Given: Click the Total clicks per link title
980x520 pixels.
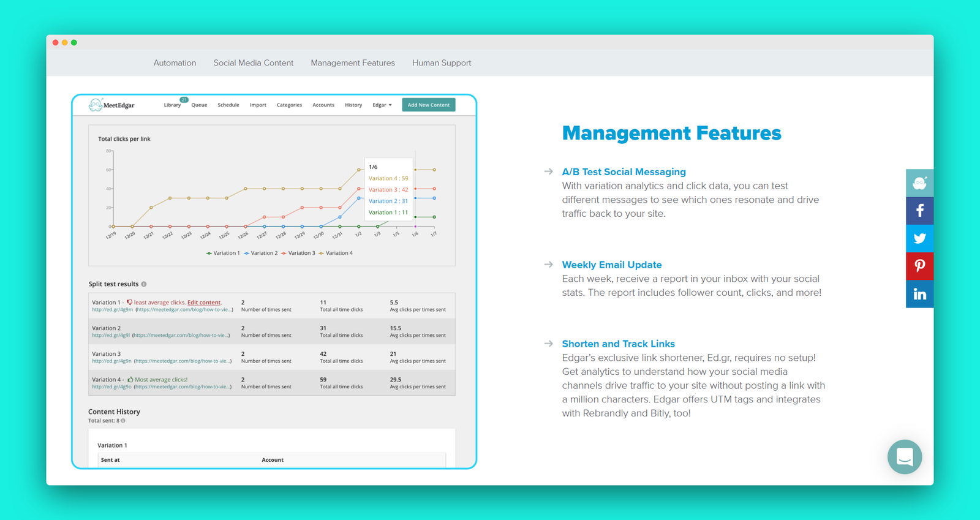Looking at the screenshot, I should [124, 139].
